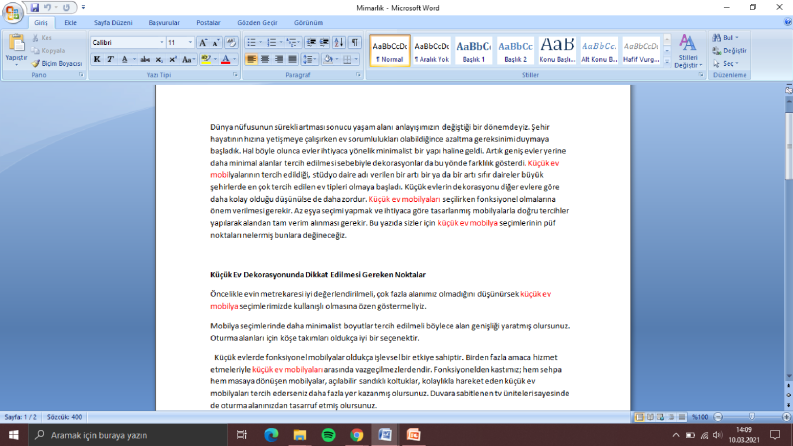Toggle Italic formatting
This screenshot has width=793, height=446.
click(x=110, y=60)
